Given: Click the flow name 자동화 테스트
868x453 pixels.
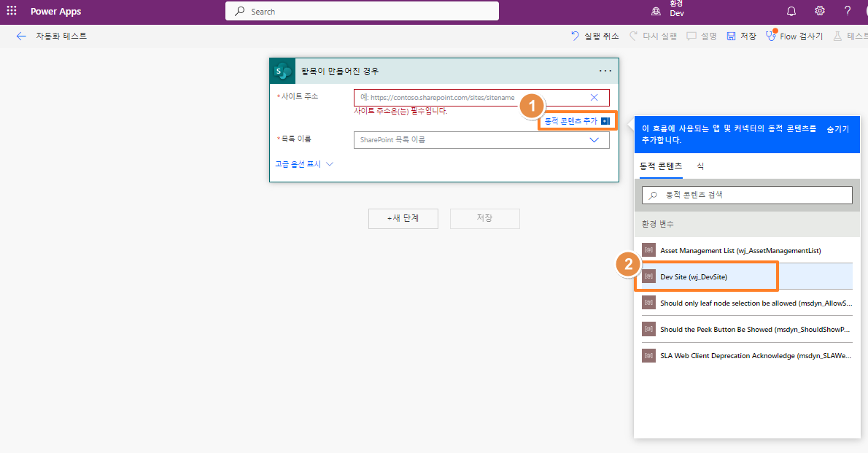Looking at the screenshot, I should [x=61, y=36].
